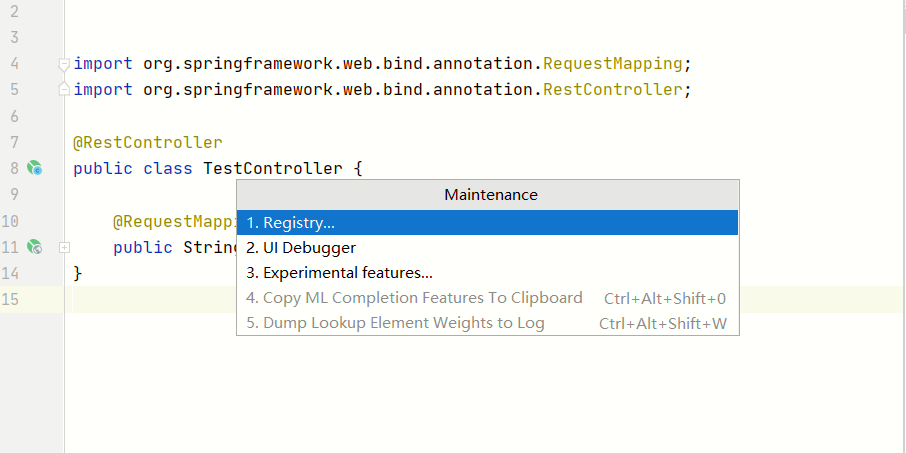This screenshot has height=453, width=906.
Task: Collapse the import fold marker on line 4
Action: click(x=64, y=64)
